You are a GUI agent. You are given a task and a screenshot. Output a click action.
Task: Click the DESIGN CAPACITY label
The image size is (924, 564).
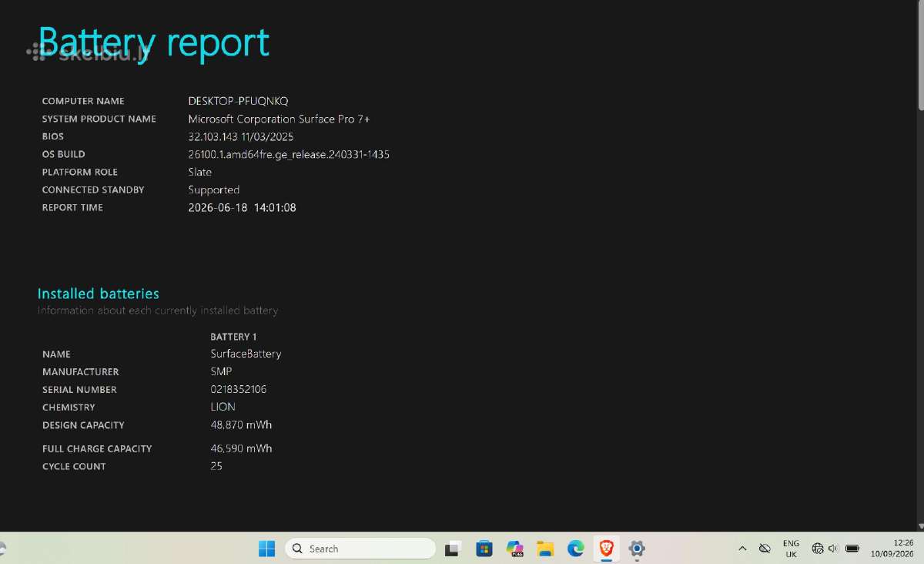pyautogui.click(x=83, y=425)
